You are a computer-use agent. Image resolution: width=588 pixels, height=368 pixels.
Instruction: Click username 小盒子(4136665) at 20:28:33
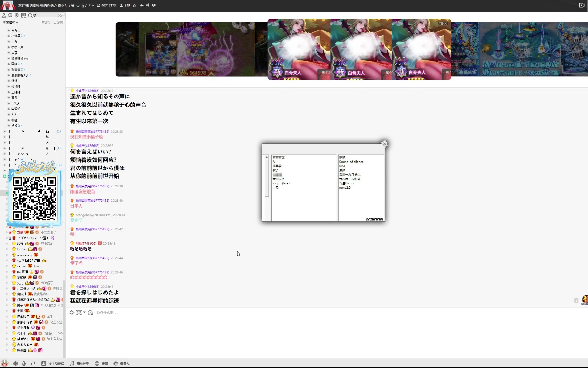pos(87,91)
